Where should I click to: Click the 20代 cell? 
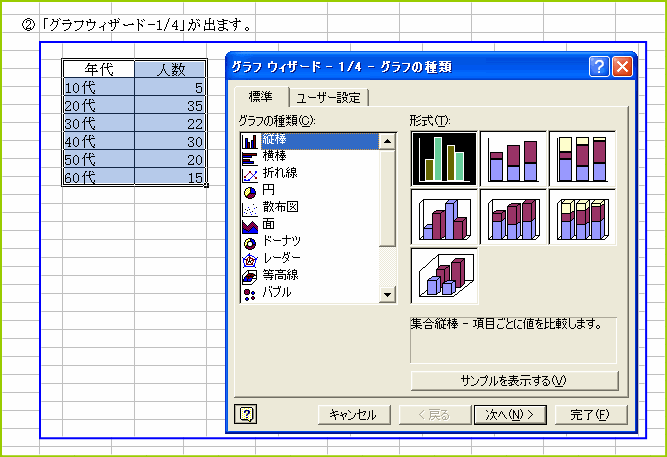tap(99, 105)
